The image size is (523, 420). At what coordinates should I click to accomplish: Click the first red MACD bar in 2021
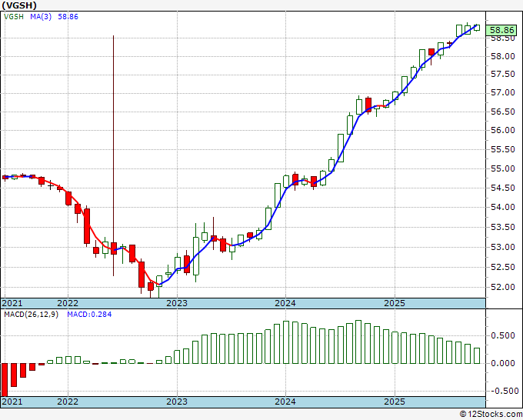click(x=5, y=380)
